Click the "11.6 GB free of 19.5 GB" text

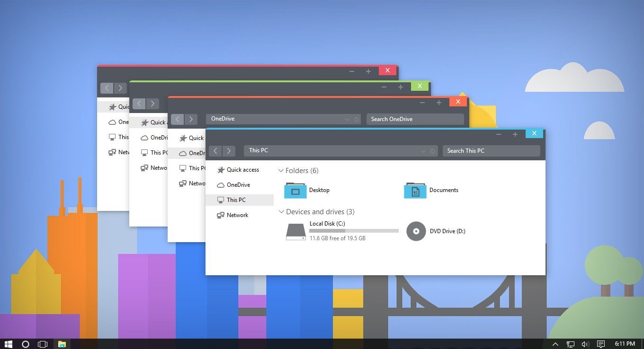pos(337,238)
